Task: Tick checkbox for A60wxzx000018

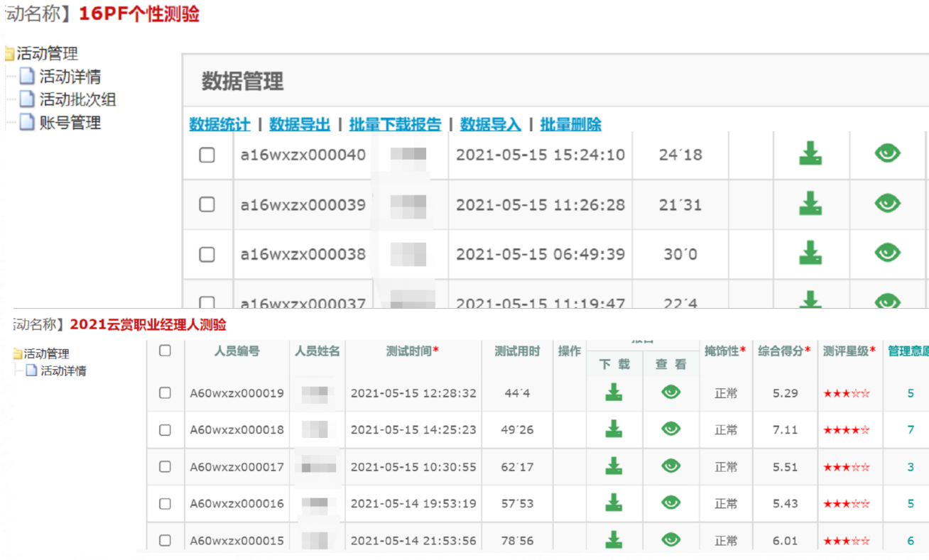Action: pos(165,429)
